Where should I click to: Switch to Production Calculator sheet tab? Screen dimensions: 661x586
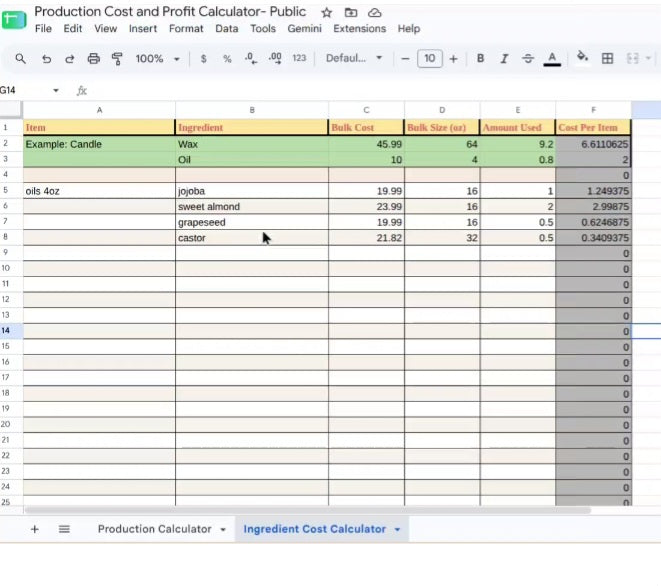[154, 529]
